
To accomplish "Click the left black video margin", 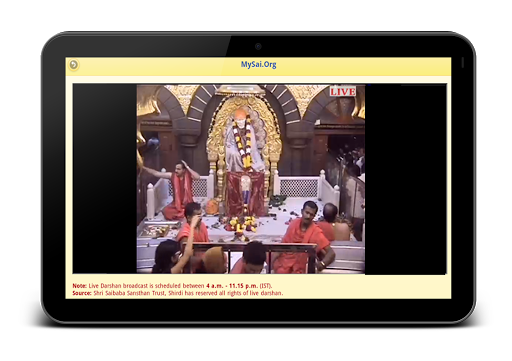I will pyautogui.click(x=105, y=179).
